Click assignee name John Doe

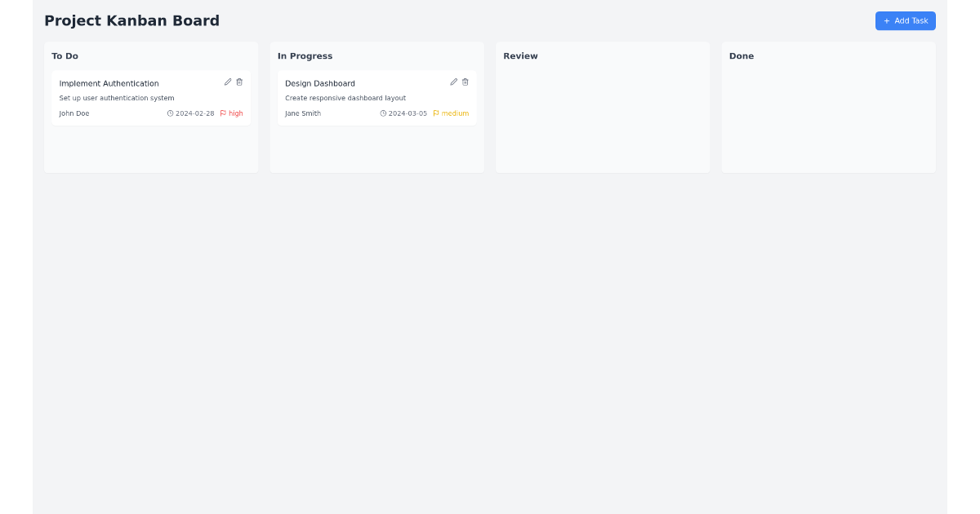pyautogui.click(x=73, y=113)
